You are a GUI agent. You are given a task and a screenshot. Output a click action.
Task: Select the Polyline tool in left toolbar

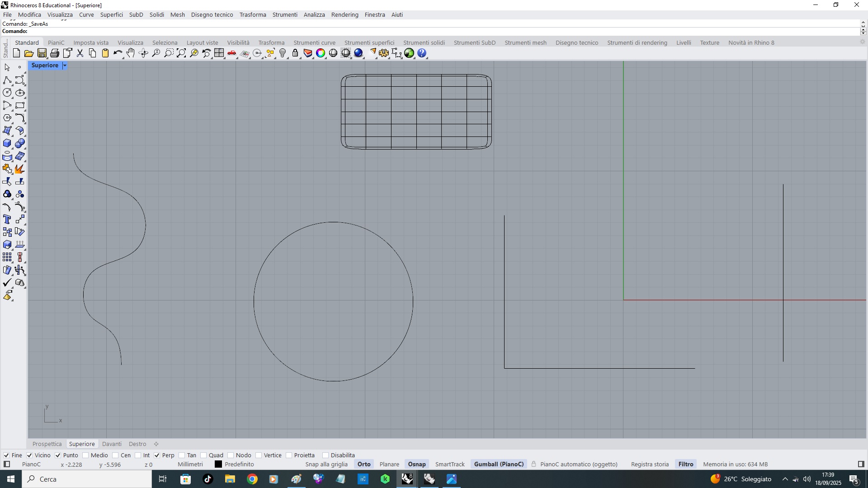(7, 80)
